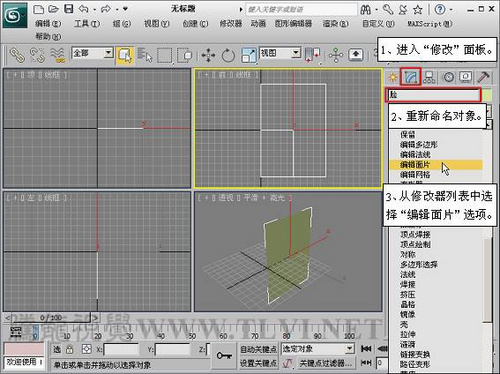The image size is (500, 374).
Task: Open the Hierarchy panel tab
Action: tap(429, 77)
